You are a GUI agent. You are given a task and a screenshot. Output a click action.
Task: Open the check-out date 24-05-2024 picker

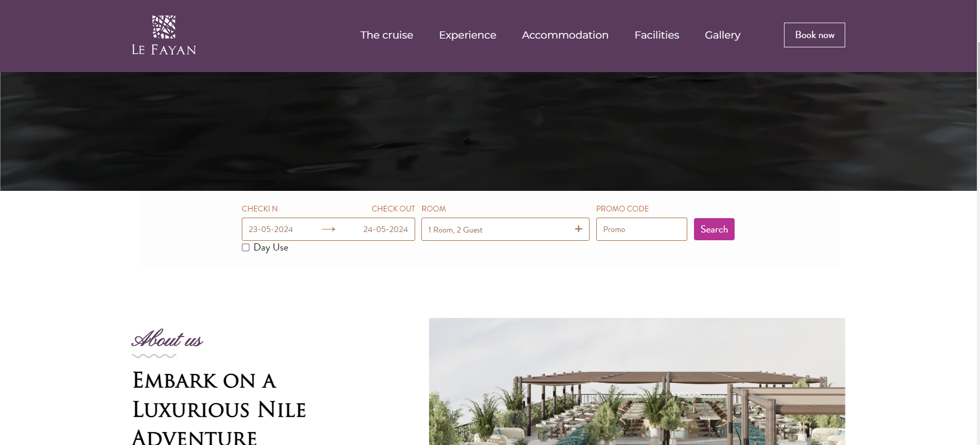tap(385, 229)
